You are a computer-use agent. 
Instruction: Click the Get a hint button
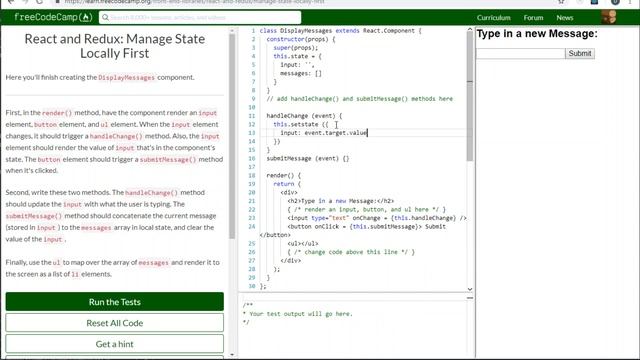tap(115, 344)
